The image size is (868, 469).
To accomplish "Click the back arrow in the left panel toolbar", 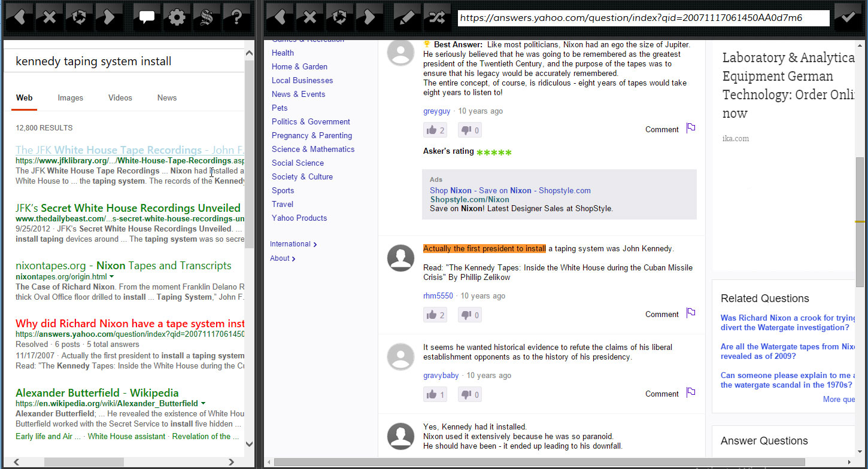I will click(x=19, y=17).
